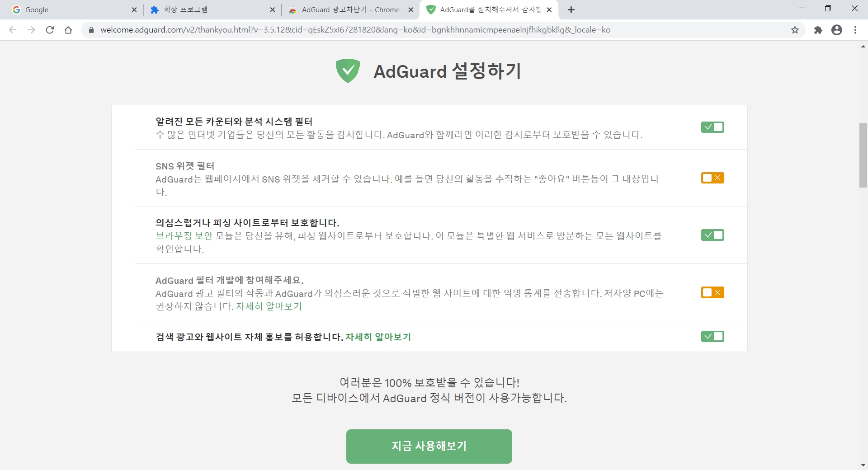Image resolution: width=868 pixels, height=470 pixels.
Task: Click the scrollbar up arrow
Action: pyautogui.click(x=863, y=46)
